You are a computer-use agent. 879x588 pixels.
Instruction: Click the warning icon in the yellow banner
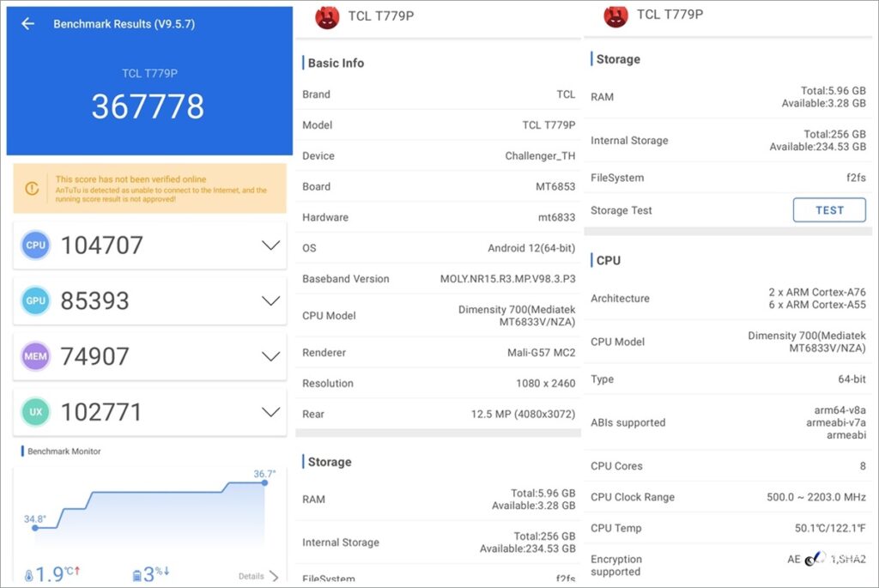[x=33, y=188]
